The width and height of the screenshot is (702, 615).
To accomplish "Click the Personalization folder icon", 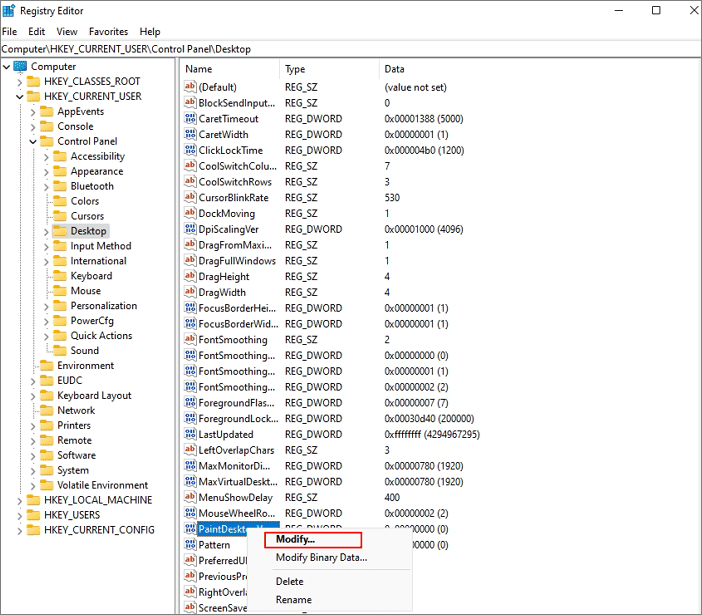I will click(x=59, y=306).
